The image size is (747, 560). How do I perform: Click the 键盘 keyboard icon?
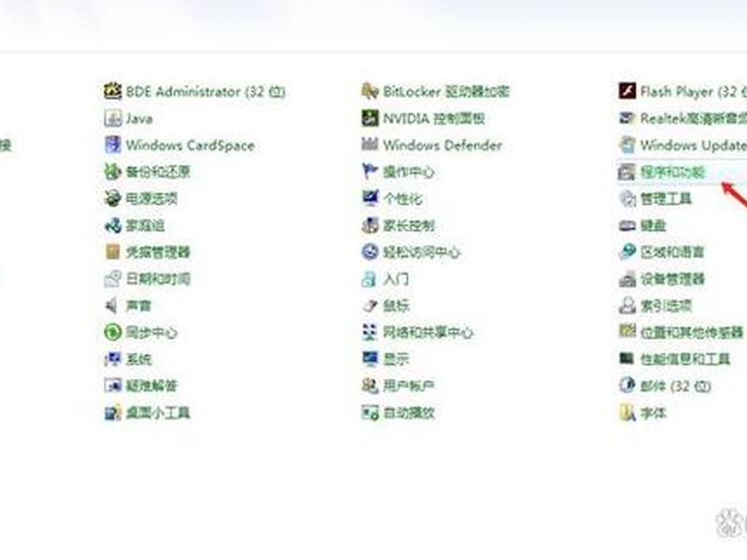[x=627, y=225]
